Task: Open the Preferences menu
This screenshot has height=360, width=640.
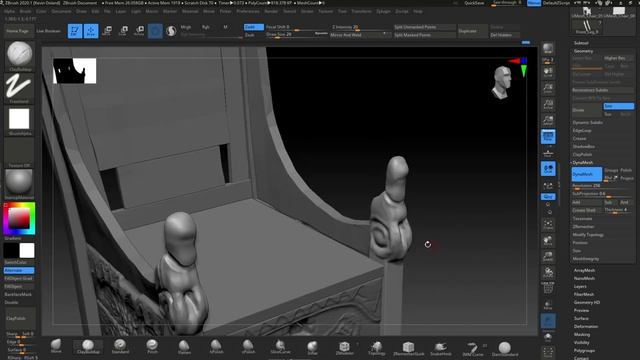Action: (x=248, y=11)
